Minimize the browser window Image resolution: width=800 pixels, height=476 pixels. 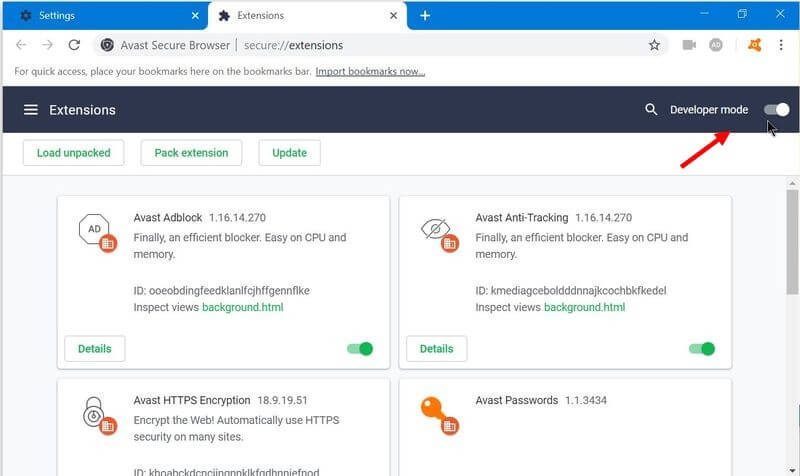click(x=704, y=14)
